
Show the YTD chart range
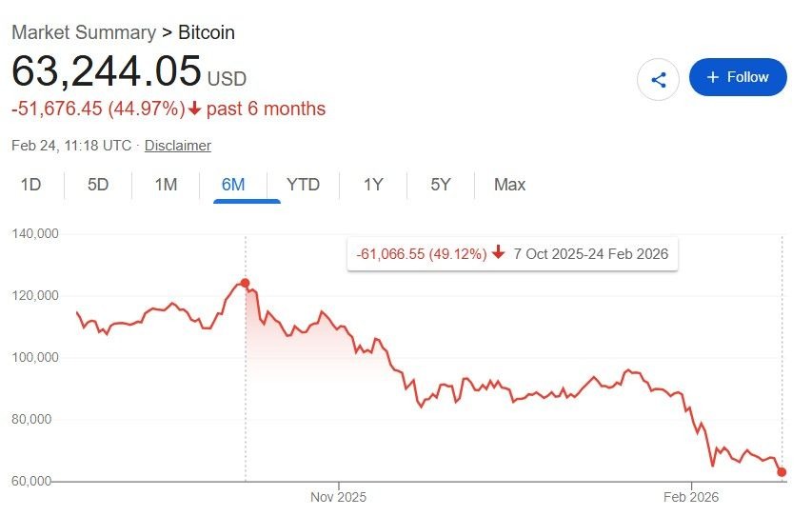[303, 185]
